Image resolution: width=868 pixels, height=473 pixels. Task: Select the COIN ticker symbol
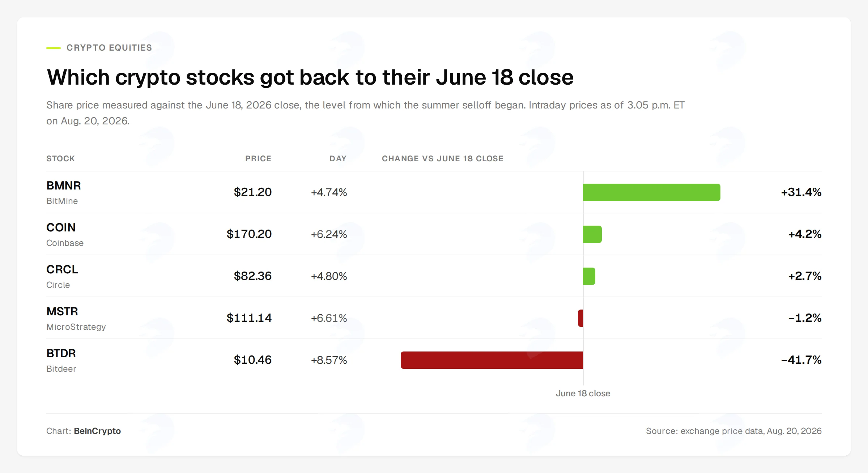(x=61, y=227)
